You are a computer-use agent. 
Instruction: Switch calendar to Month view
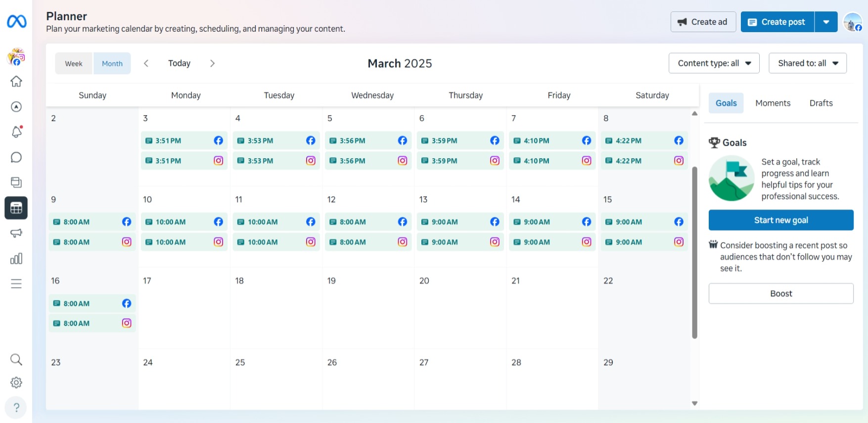pyautogui.click(x=112, y=63)
